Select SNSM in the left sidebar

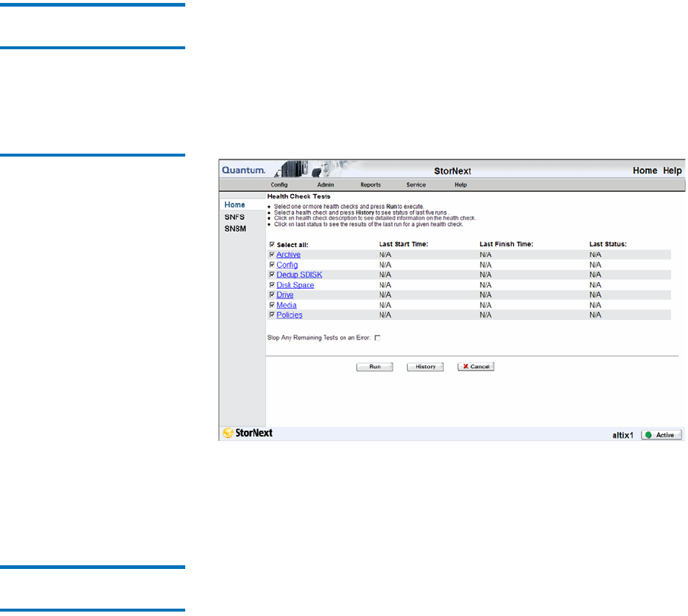coord(235,229)
